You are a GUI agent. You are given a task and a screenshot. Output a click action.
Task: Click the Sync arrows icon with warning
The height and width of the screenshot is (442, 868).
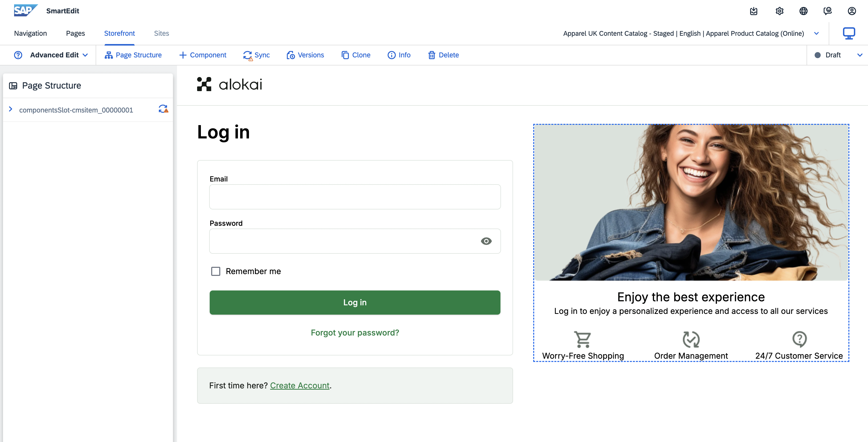[248, 56]
